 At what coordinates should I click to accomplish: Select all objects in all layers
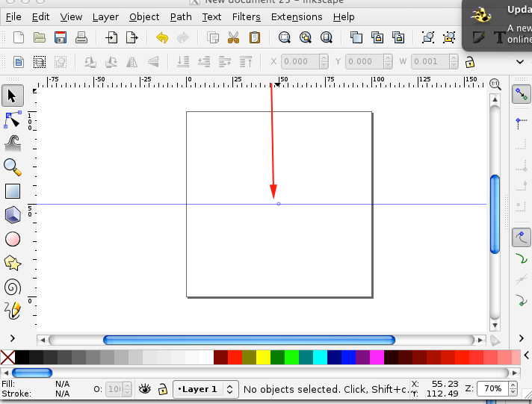[x=40, y=62]
